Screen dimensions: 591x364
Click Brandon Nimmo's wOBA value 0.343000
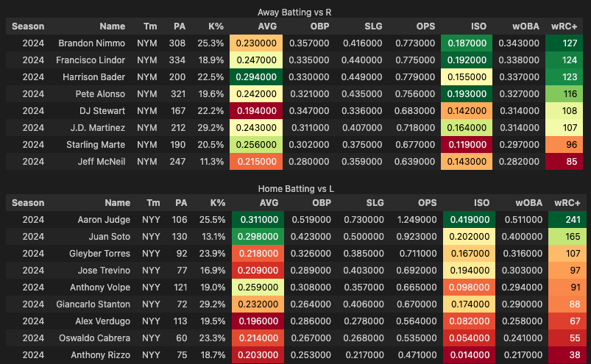tap(519, 43)
